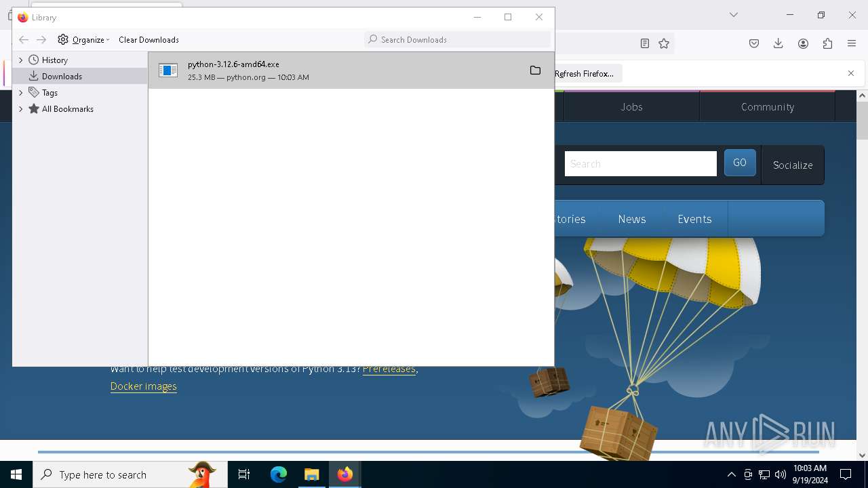Click Firefox taskbar icon
Viewport: 868px width, 488px height.
click(x=344, y=474)
